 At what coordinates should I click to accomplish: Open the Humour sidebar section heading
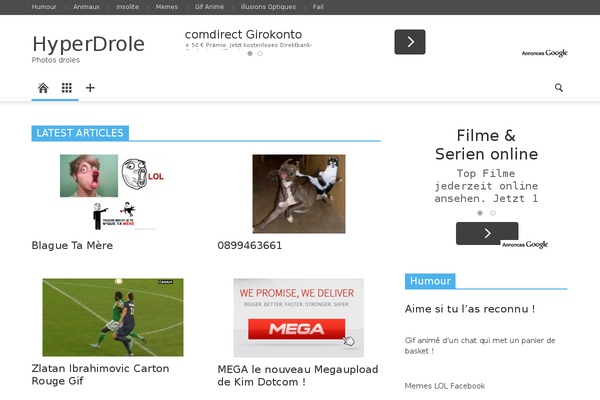click(430, 281)
